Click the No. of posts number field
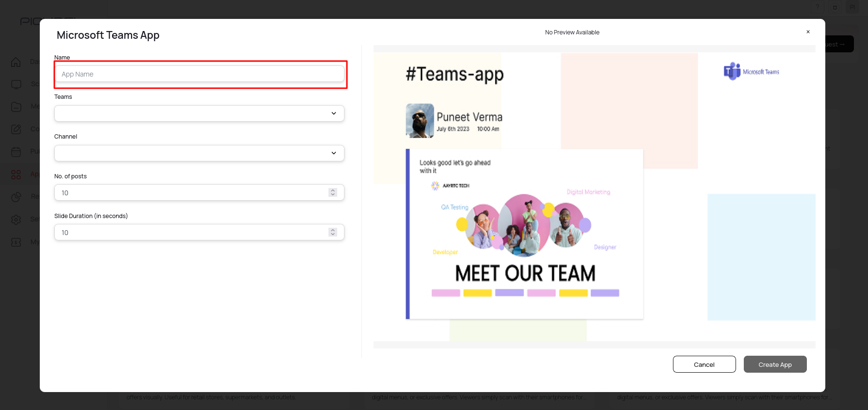Viewport: 868px width, 410px height. click(x=199, y=193)
